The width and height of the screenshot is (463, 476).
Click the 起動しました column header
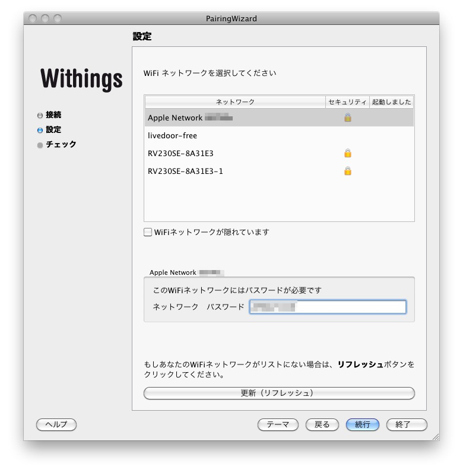391,102
